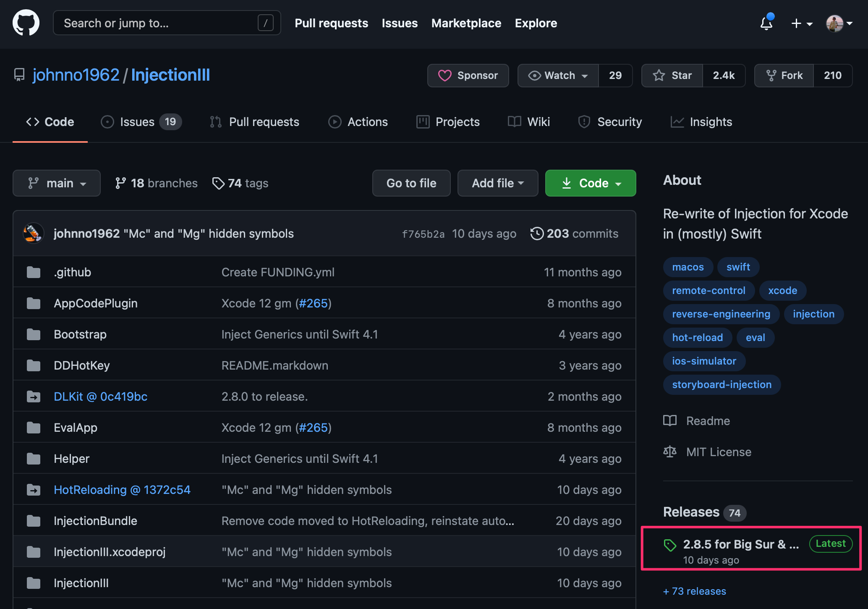The width and height of the screenshot is (868, 609).
Task: Click johnno1962 commit author avatar
Action: 33,233
